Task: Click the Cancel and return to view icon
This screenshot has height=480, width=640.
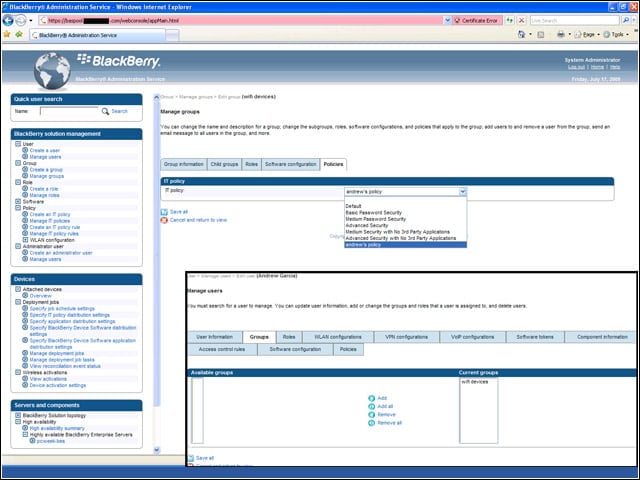Action: point(164,220)
